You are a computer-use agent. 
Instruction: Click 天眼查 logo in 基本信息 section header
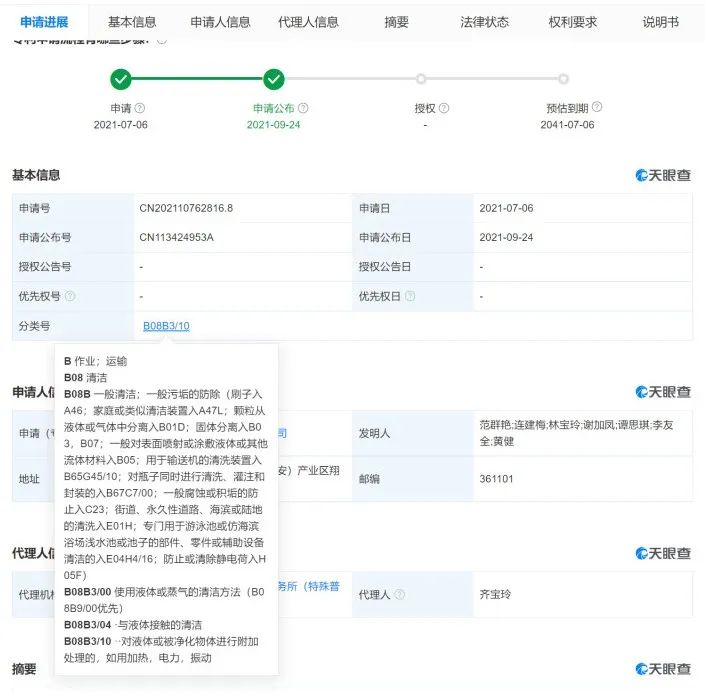tap(663, 176)
